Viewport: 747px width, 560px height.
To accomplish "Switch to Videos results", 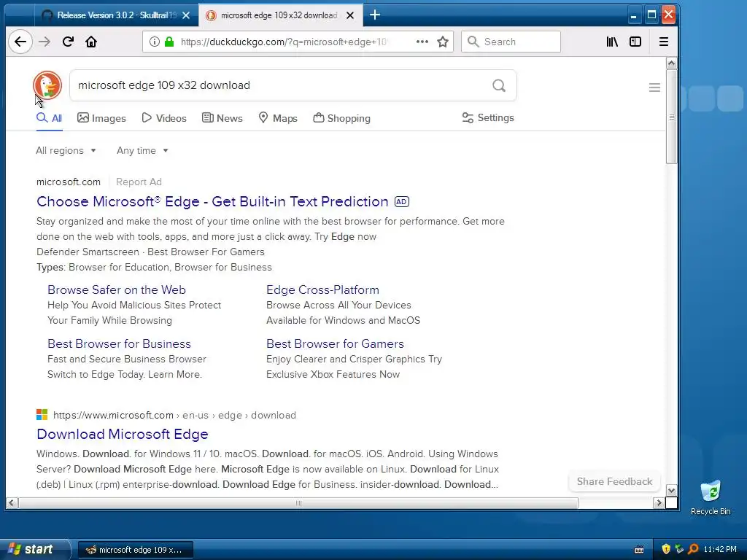I will coord(164,118).
